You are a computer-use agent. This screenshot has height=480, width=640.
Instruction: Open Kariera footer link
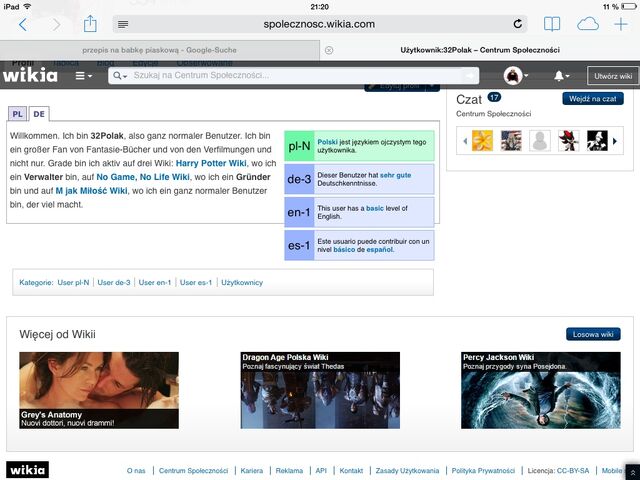pos(252,471)
